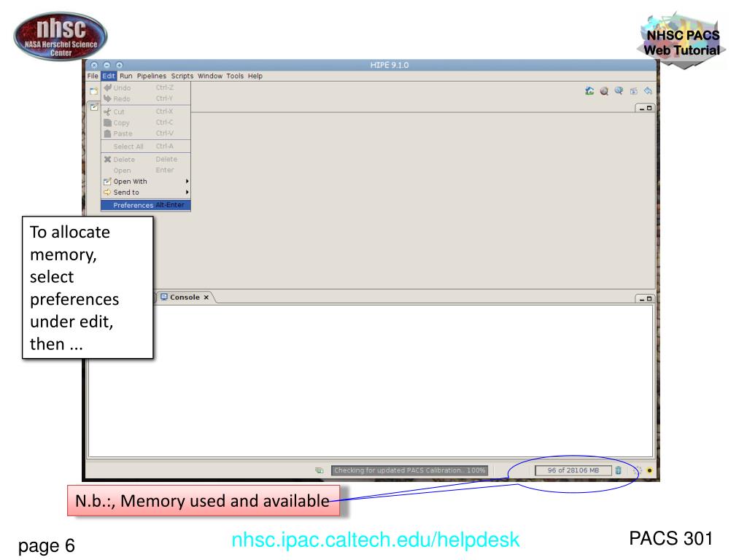Choose Open in the Edit menu
747x560 pixels.
tap(146, 171)
